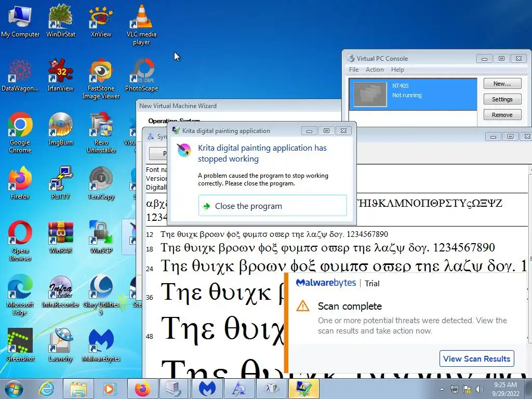Open FastStone Image Viewer shortcut
This screenshot has height=399, width=532.
click(101, 79)
